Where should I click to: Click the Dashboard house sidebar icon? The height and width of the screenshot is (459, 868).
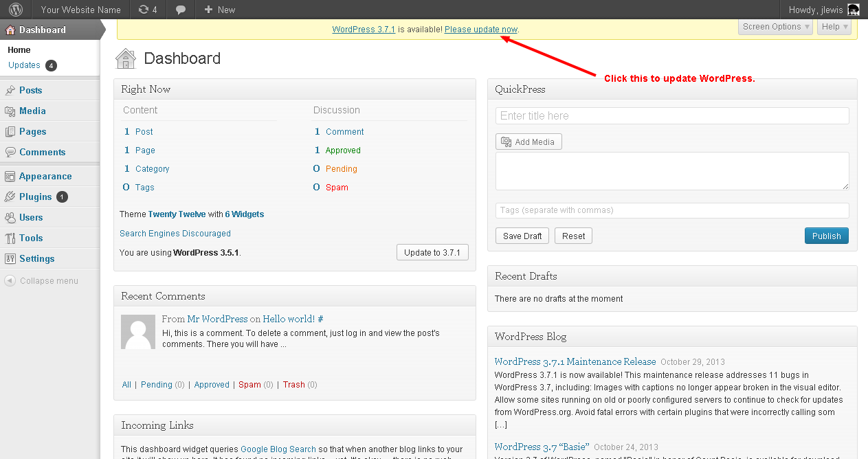tap(10, 30)
